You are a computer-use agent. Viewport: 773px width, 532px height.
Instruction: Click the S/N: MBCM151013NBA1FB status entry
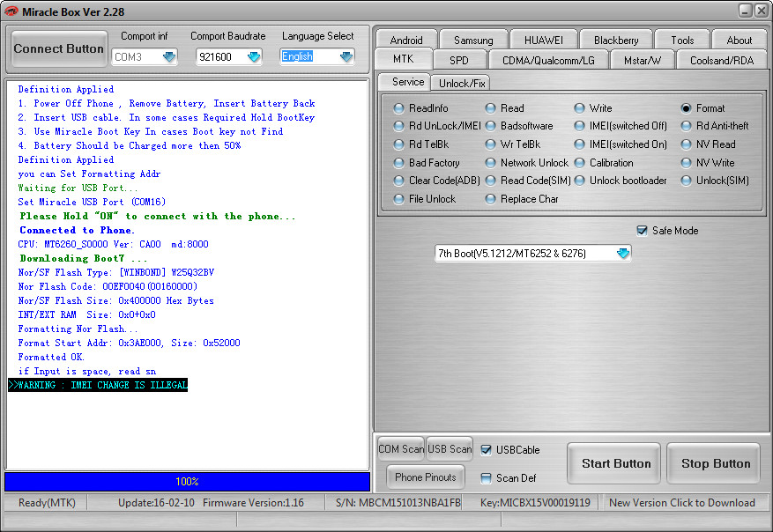pos(398,502)
